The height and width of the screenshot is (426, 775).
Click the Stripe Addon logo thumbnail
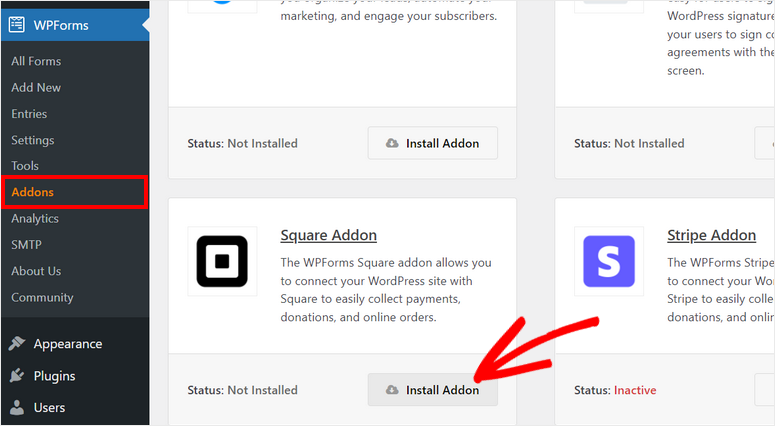pos(609,261)
